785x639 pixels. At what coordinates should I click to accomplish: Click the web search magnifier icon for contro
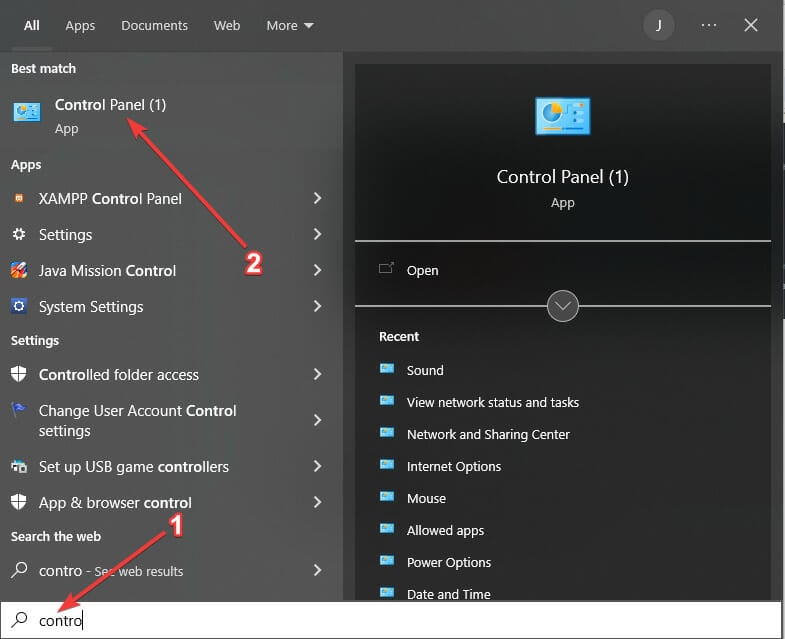pos(19,570)
